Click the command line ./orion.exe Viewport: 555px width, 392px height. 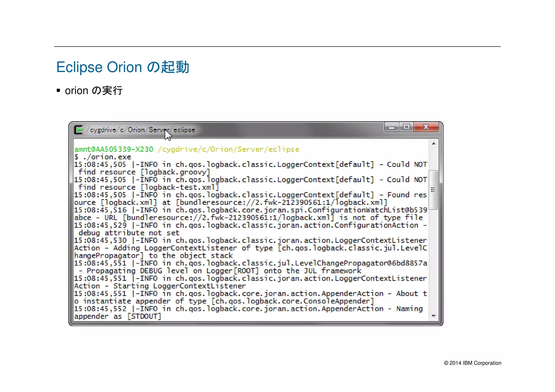pyautogui.click(x=107, y=157)
